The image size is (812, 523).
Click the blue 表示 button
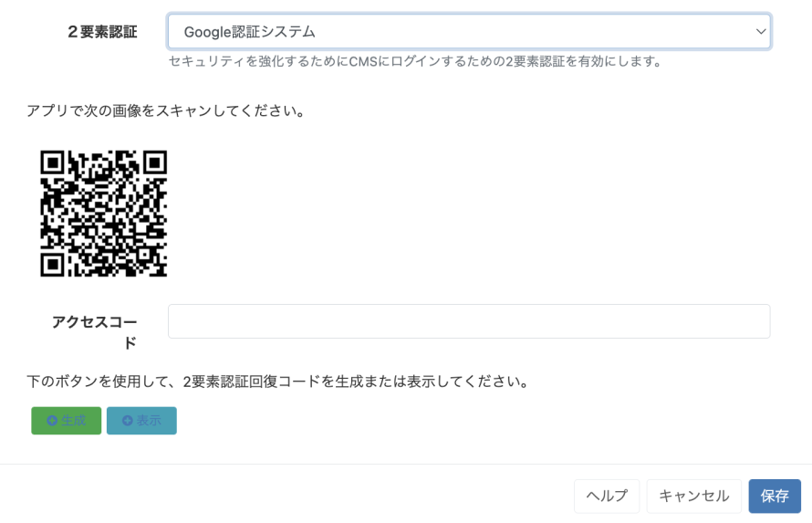point(142,421)
